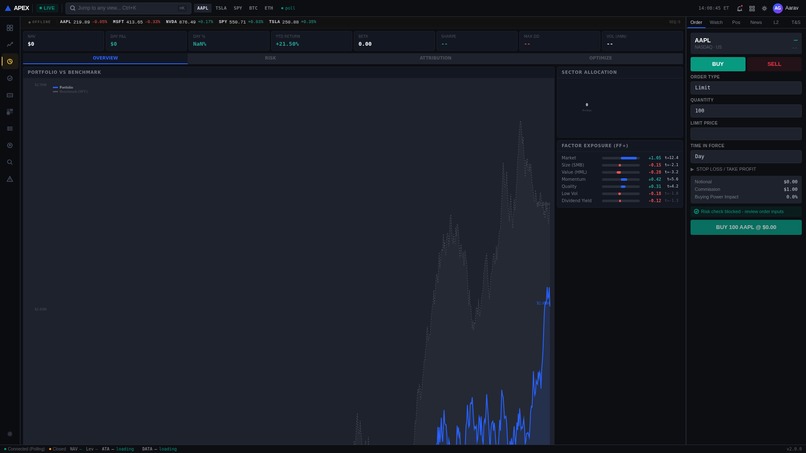The width and height of the screenshot is (806, 453).
Task: Open Aarav user avatar menu
Action: point(786,8)
